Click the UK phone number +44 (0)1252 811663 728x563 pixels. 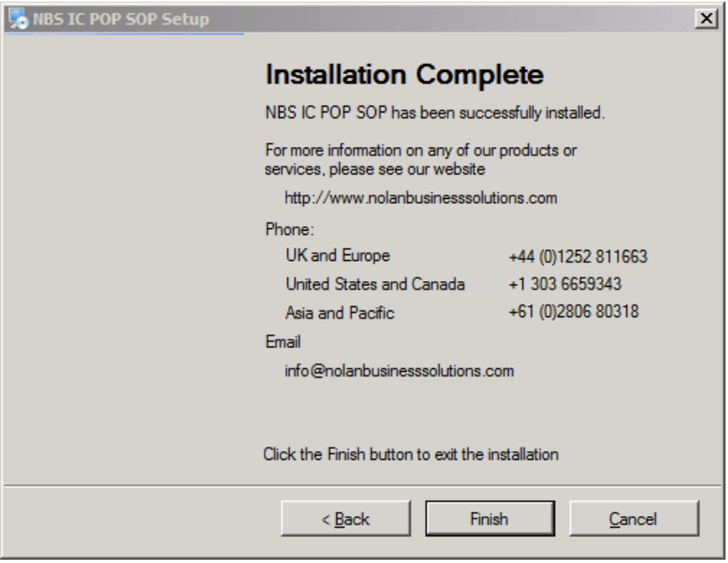pos(578,257)
